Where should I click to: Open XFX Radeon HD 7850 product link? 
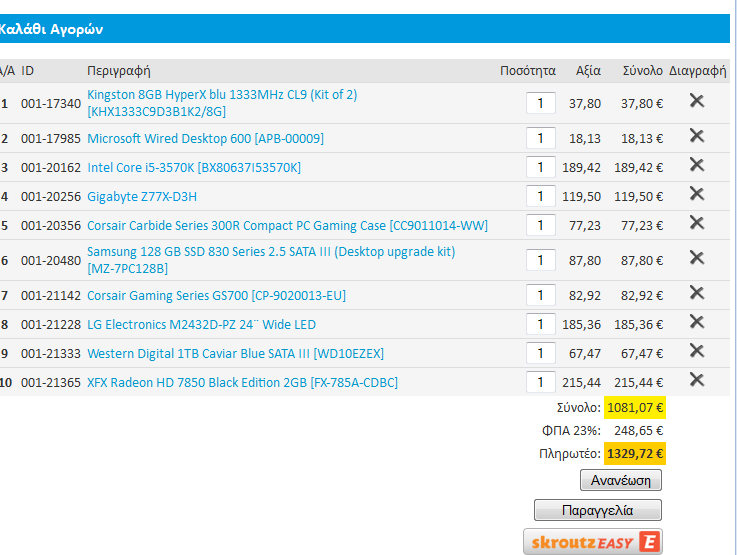tap(242, 383)
